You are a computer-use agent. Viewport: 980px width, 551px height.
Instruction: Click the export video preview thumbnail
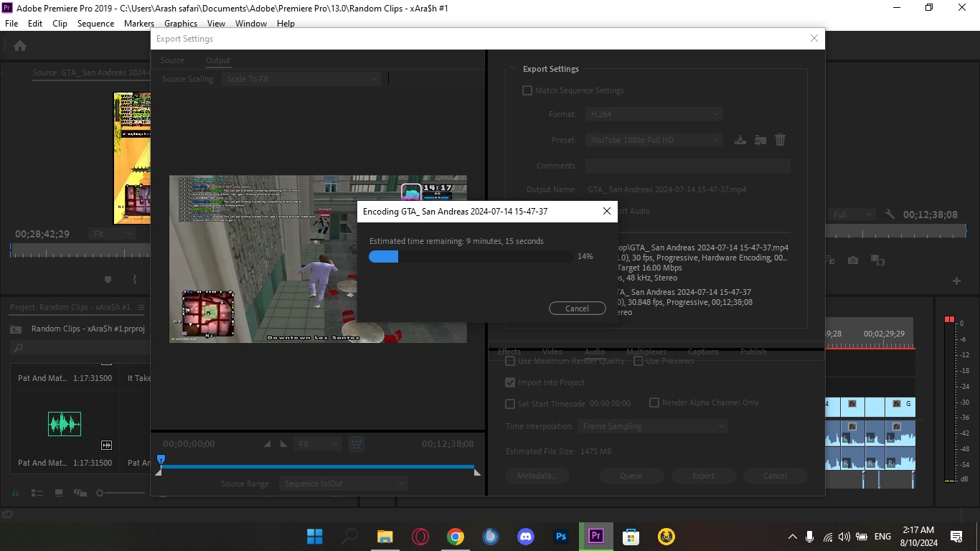pos(318,259)
